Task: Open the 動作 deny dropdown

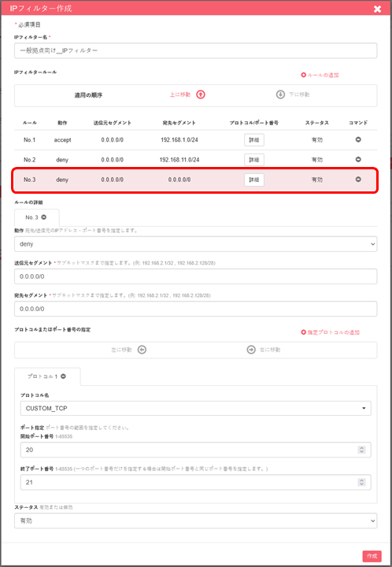Action: pyautogui.click(x=196, y=244)
